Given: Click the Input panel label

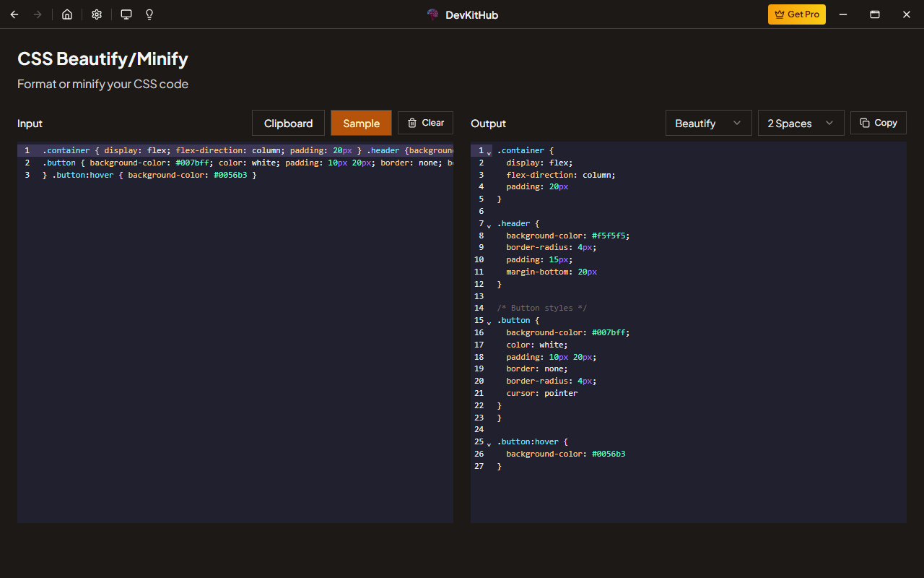Looking at the screenshot, I should tap(30, 124).
